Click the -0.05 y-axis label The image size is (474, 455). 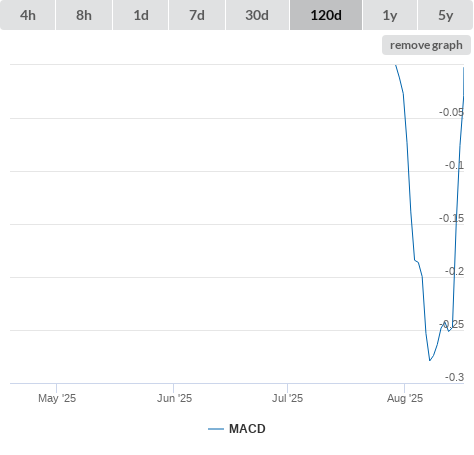pyautogui.click(x=451, y=112)
